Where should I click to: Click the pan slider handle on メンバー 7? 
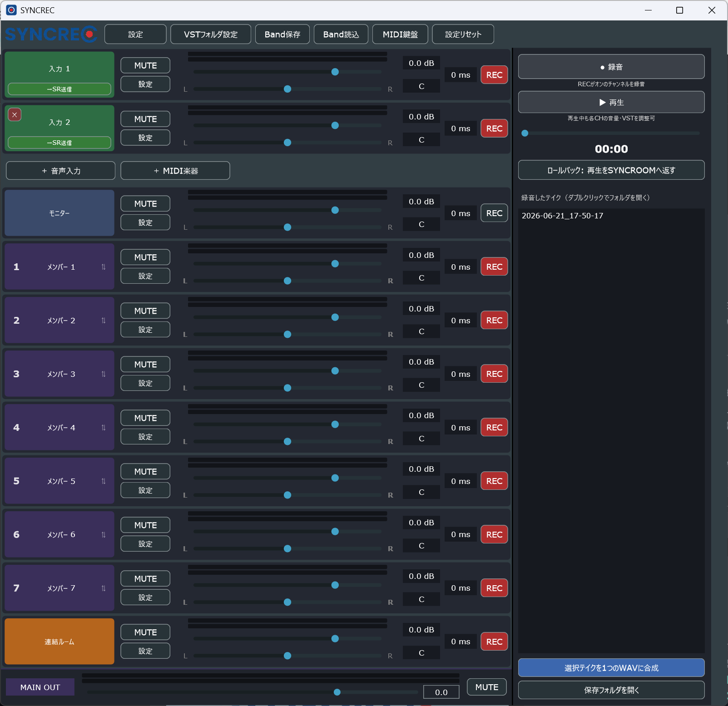coord(287,602)
